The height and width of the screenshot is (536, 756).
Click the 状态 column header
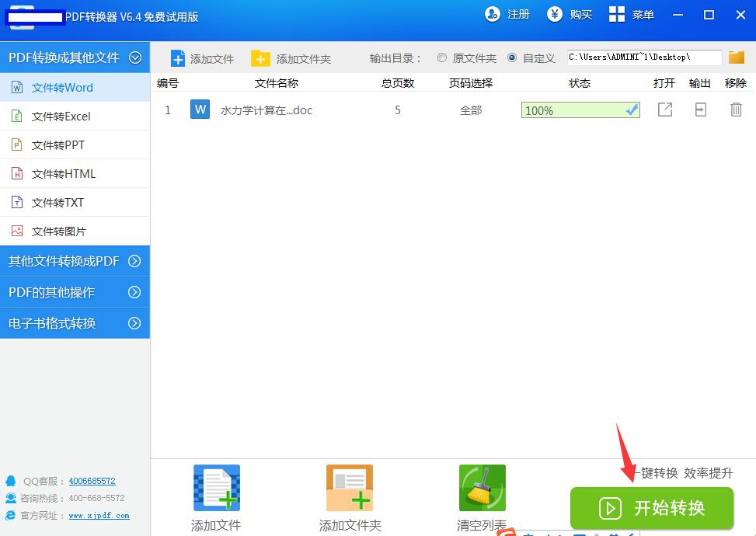coord(580,83)
